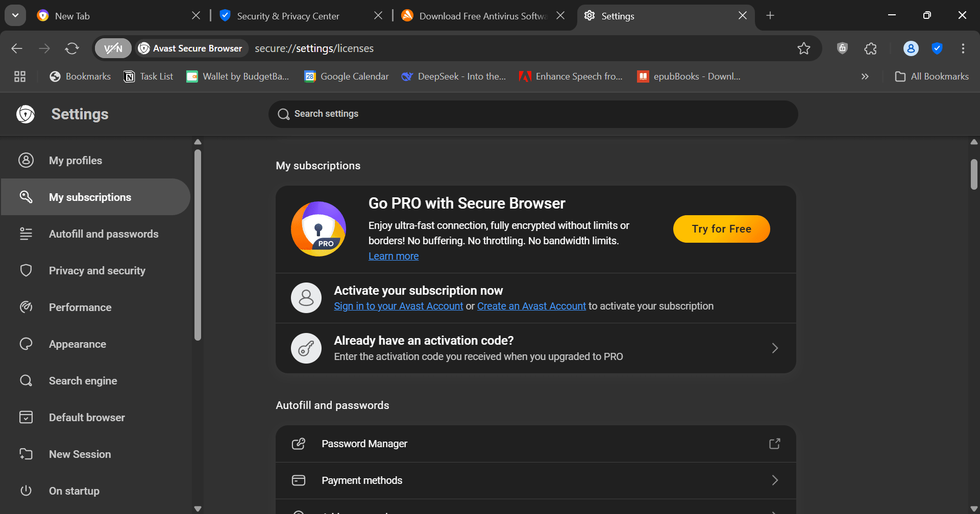This screenshot has width=980, height=514.
Task: Click sidebar scrollbar down arrow
Action: point(198,509)
